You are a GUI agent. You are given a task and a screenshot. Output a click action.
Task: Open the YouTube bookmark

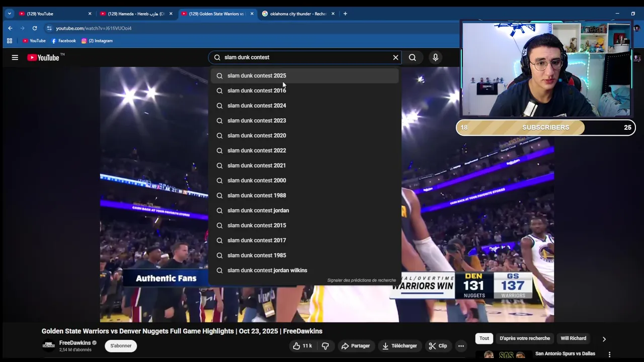tap(34, 41)
